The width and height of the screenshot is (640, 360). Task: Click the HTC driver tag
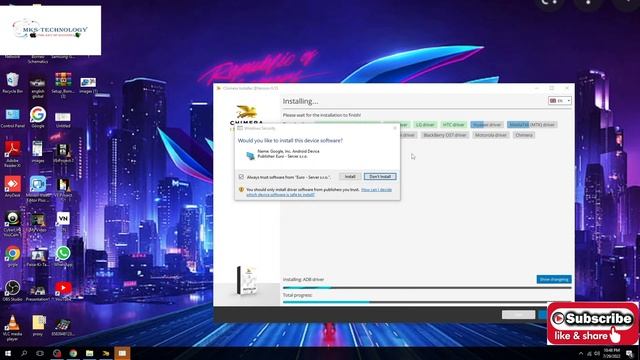pos(453,124)
